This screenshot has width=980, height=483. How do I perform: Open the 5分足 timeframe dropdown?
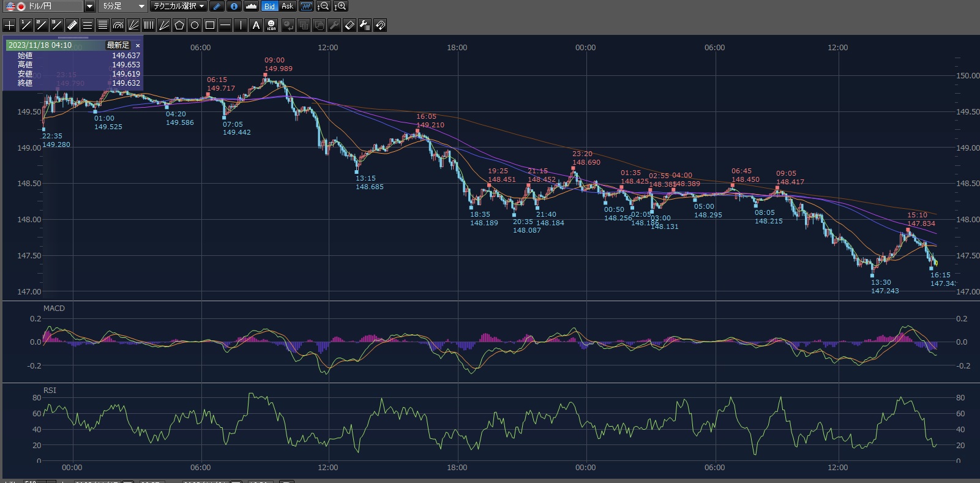[x=141, y=6]
